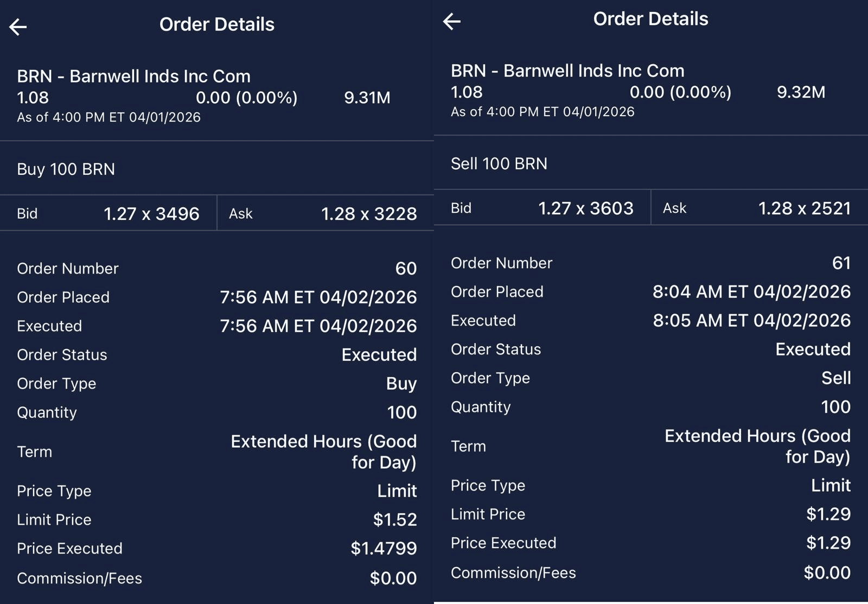Select the Ask cell showing 1.28 x 2521
This screenshot has width=868, height=604.
pos(759,208)
